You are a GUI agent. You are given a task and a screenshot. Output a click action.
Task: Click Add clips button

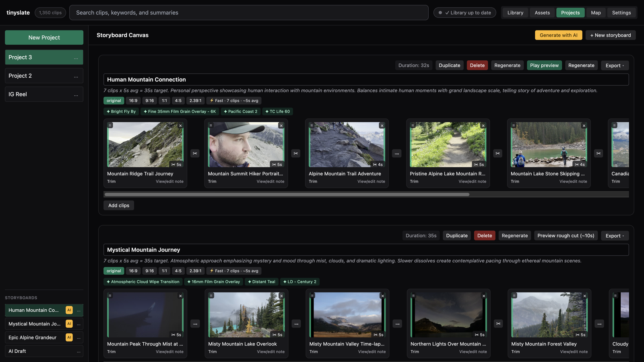pos(119,205)
